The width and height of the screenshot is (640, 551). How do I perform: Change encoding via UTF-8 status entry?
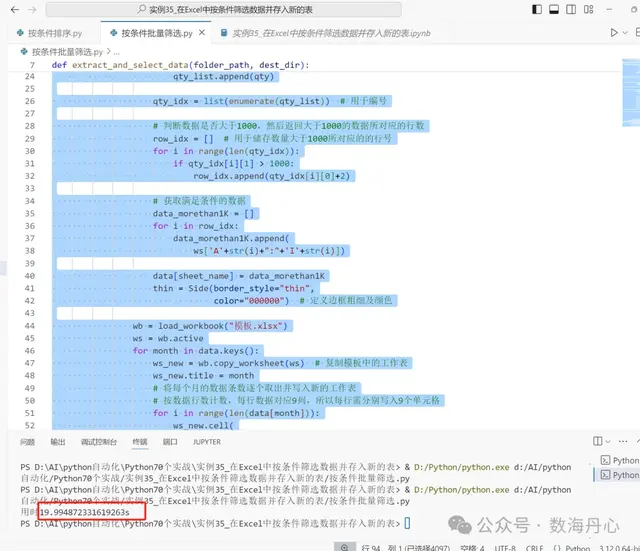[505, 548]
